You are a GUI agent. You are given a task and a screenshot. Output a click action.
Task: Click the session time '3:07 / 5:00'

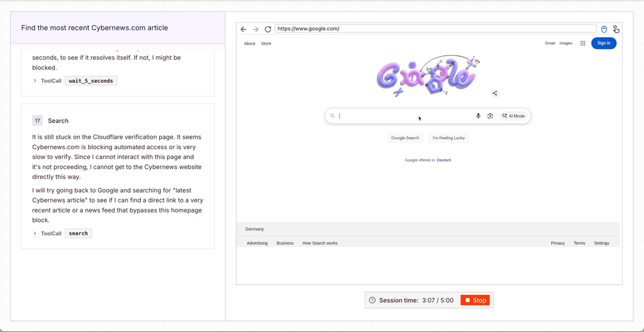438,301
